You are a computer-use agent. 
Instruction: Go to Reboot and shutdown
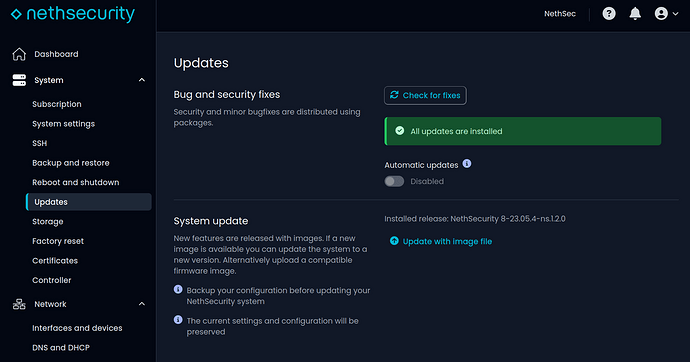[76, 183]
